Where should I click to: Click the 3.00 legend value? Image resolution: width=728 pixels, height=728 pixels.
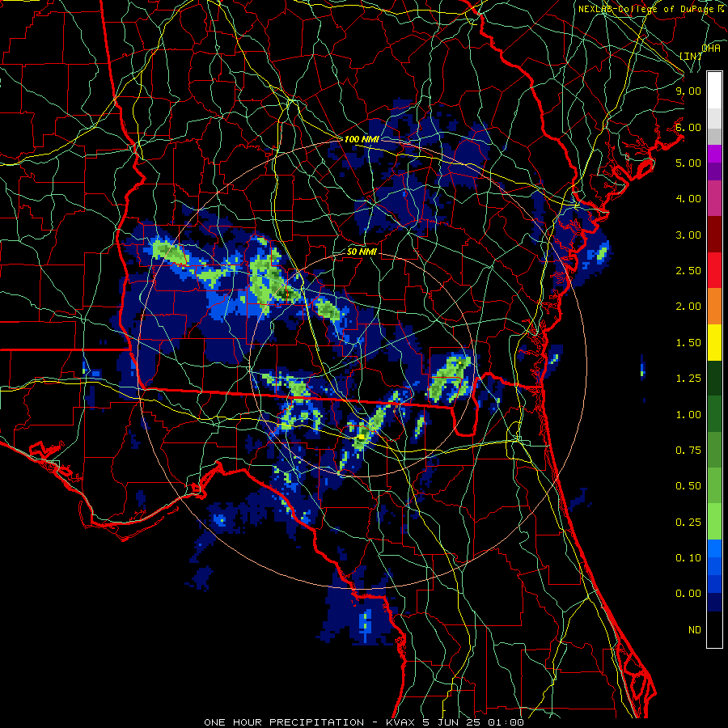(x=688, y=235)
